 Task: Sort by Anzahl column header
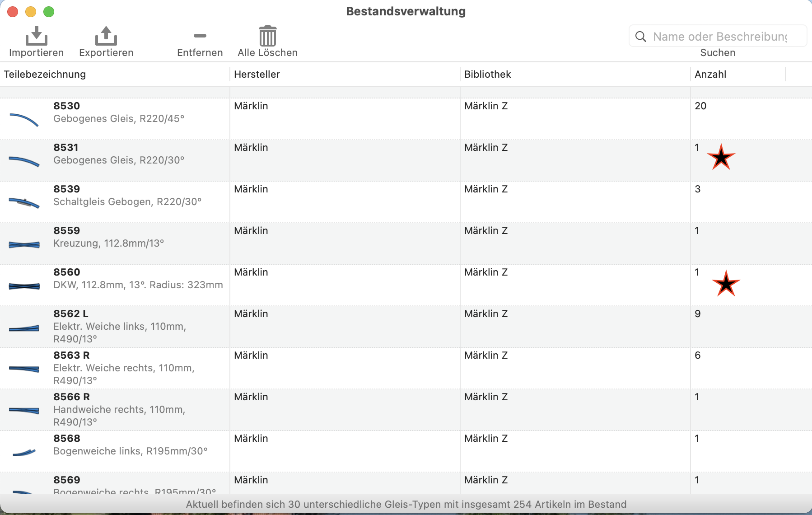point(710,75)
